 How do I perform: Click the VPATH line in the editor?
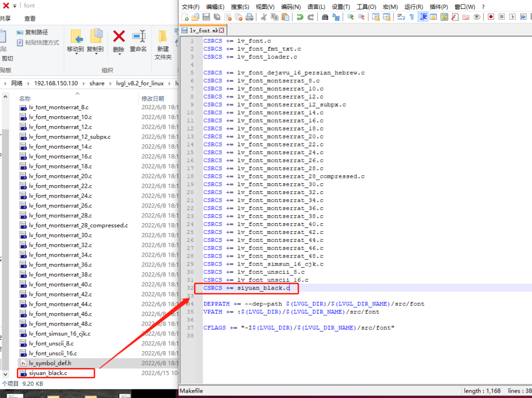(292, 312)
